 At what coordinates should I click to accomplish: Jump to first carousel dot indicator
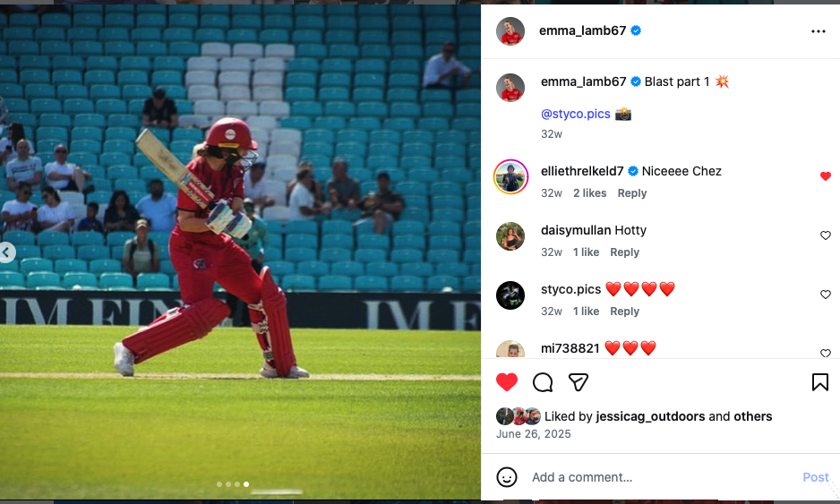tap(219, 484)
